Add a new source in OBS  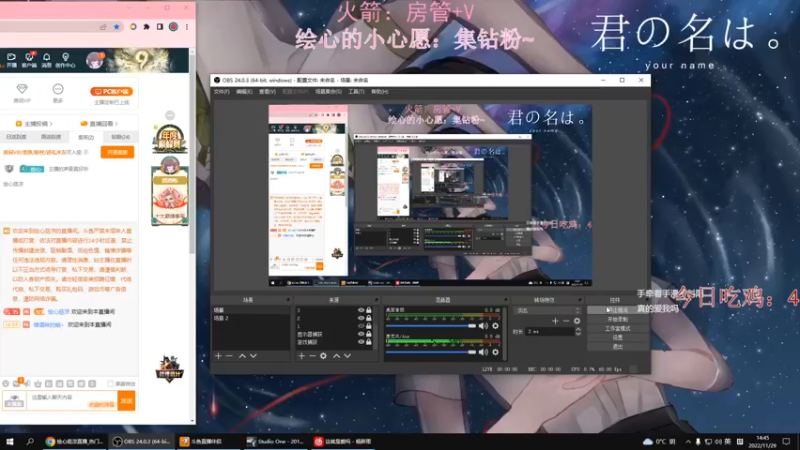(302, 356)
